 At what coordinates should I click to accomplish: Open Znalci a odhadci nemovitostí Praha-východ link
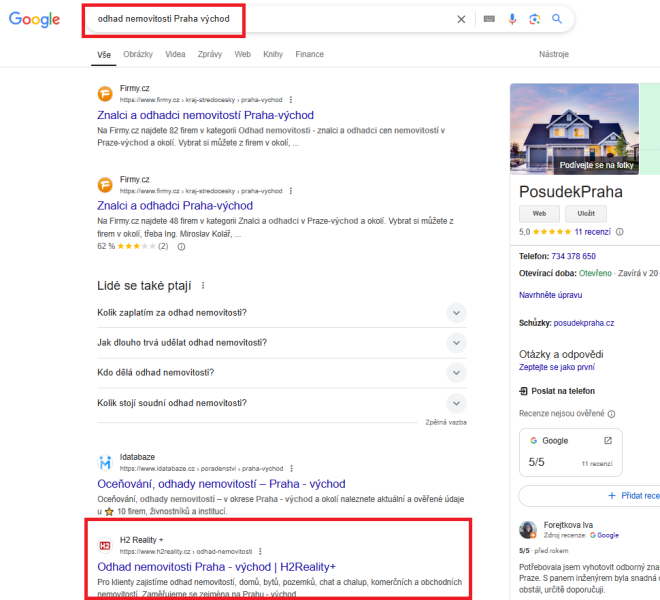[205, 115]
